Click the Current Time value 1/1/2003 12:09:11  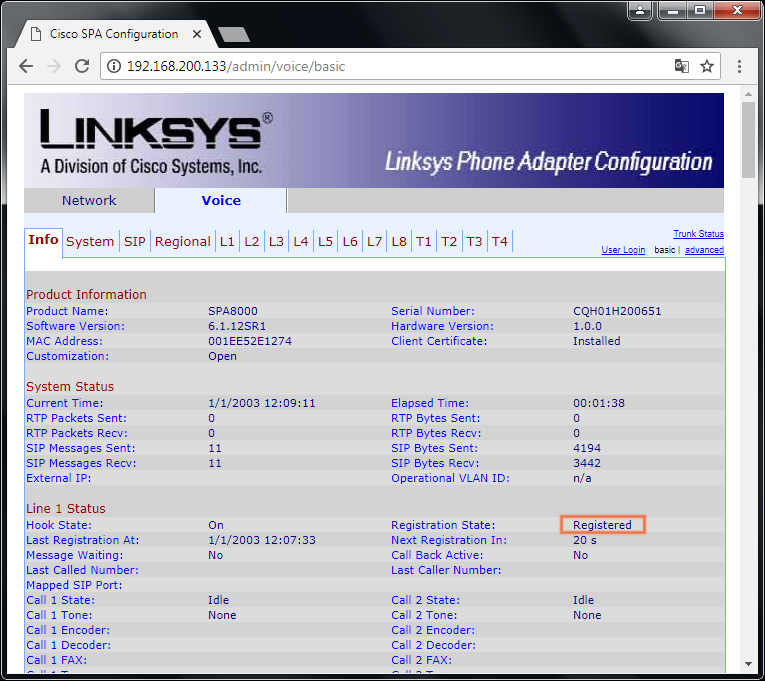(x=262, y=403)
